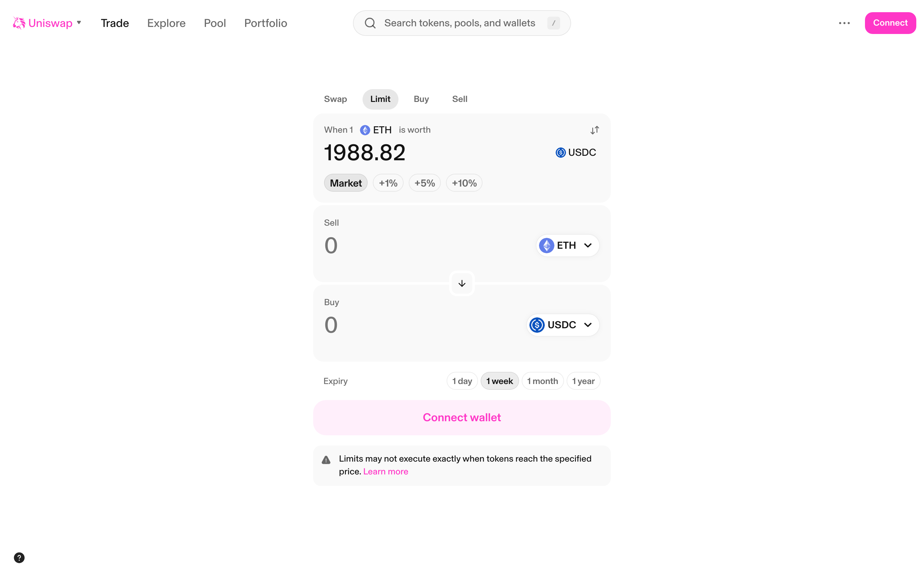Click the swap price direction arrows icon
The width and height of the screenshot is (924, 577).
click(x=594, y=130)
